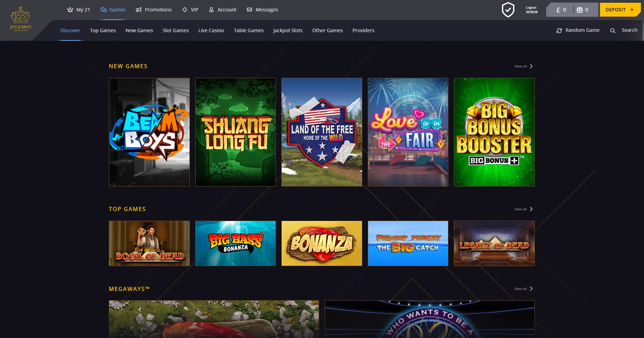Image resolution: width=644 pixels, height=338 pixels.
Task: Expand New Games with View all arrow
Action: tap(531, 66)
